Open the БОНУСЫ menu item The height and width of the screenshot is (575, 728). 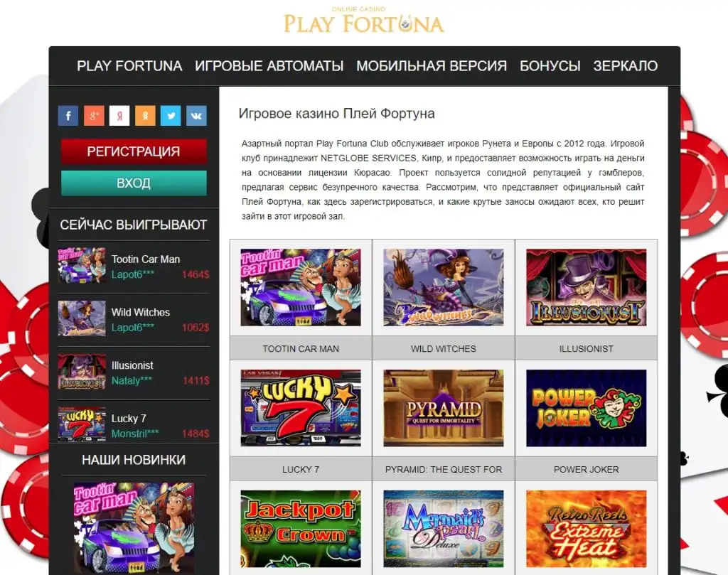(550, 66)
